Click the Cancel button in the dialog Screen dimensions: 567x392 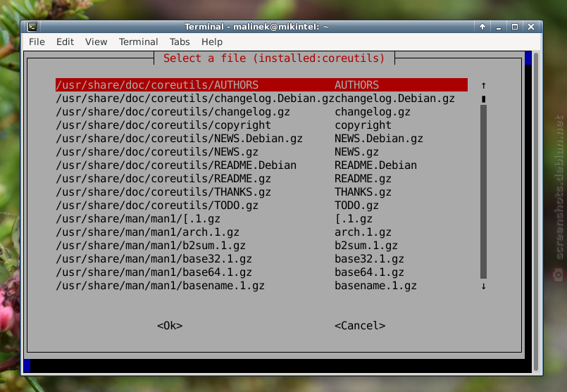pyautogui.click(x=360, y=326)
